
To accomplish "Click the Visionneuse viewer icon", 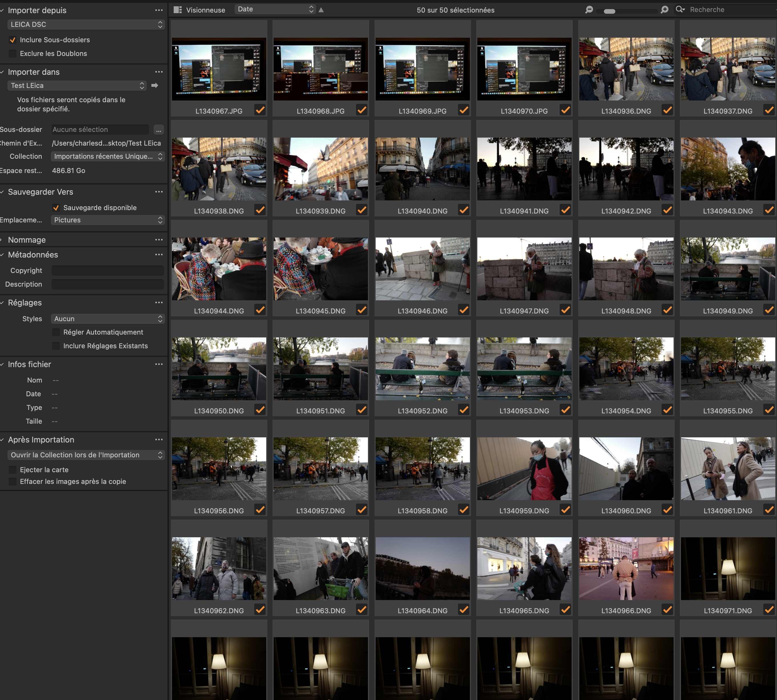I will [178, 10].
